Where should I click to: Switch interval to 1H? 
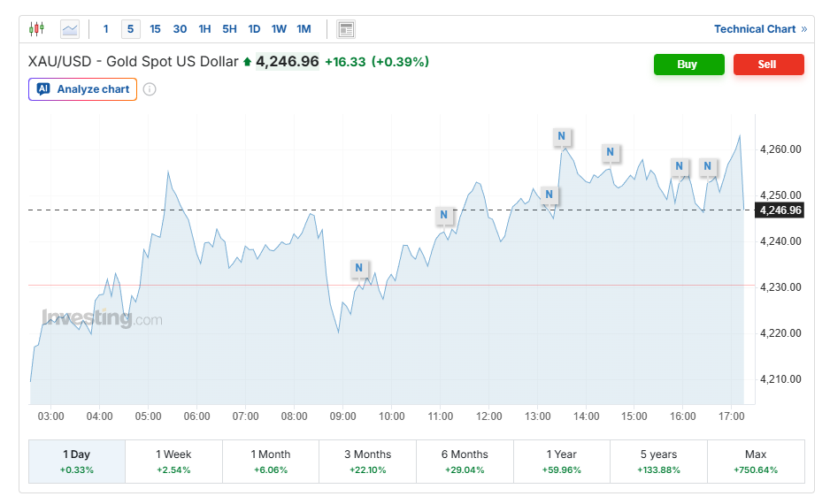[204, 29]
